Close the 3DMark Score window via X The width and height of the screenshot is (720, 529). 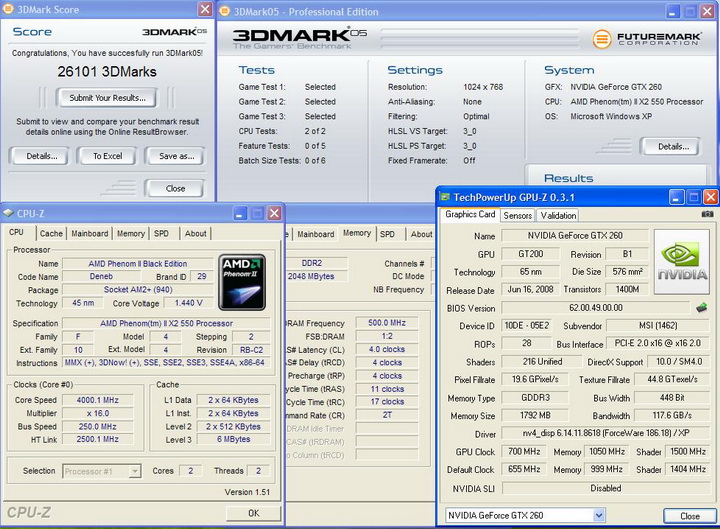coord(205,9)
